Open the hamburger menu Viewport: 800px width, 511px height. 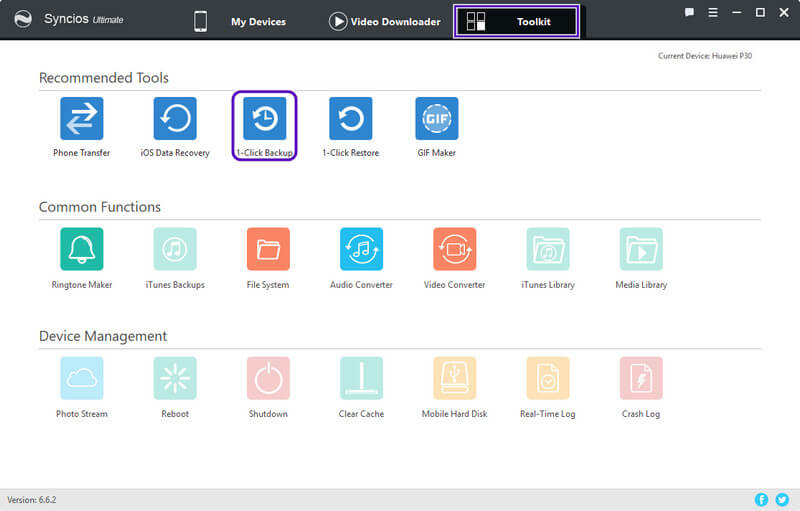[713, 12]
